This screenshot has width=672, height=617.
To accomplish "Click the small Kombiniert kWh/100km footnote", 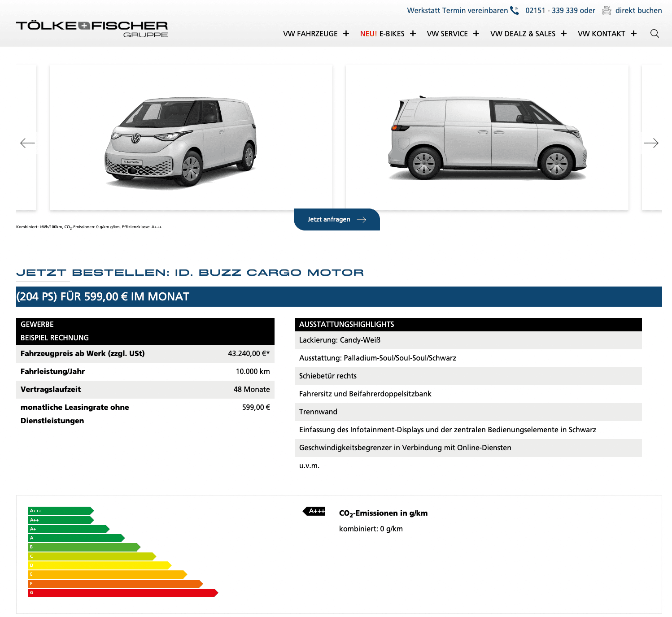I will [89, 227].
